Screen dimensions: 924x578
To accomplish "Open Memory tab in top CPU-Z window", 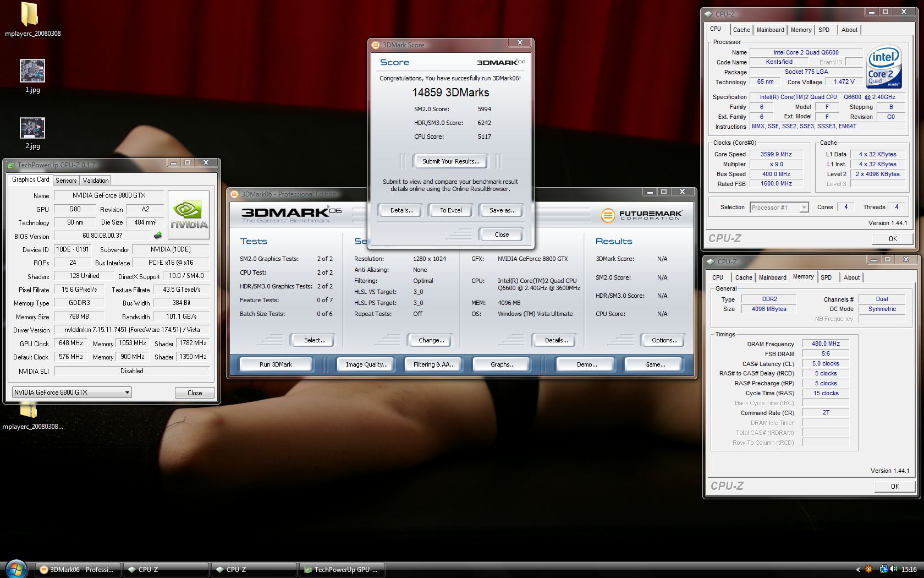I will tap(801, 30).
